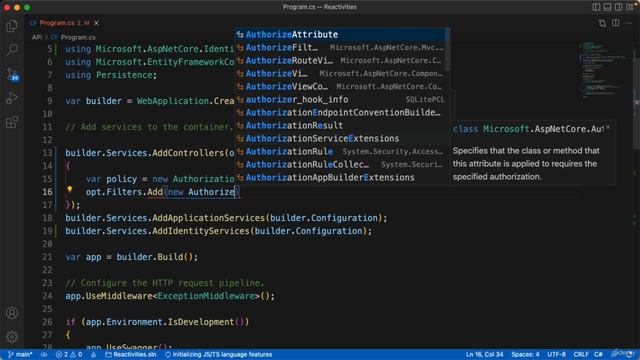Click 'var app = builder.Build();' on line 21
The height and width of the screenshot is (360, 640).
pos(131,257)
